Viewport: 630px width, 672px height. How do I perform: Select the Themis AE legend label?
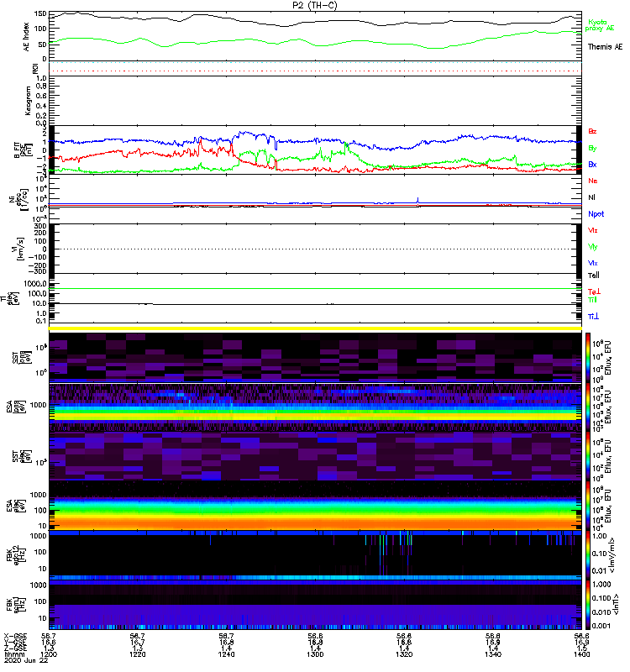click(605, 47)
